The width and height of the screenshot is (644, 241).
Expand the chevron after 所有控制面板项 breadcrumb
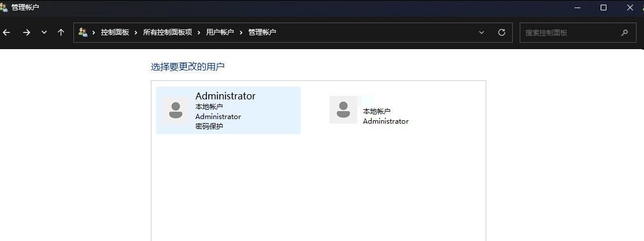click(199, 32)
